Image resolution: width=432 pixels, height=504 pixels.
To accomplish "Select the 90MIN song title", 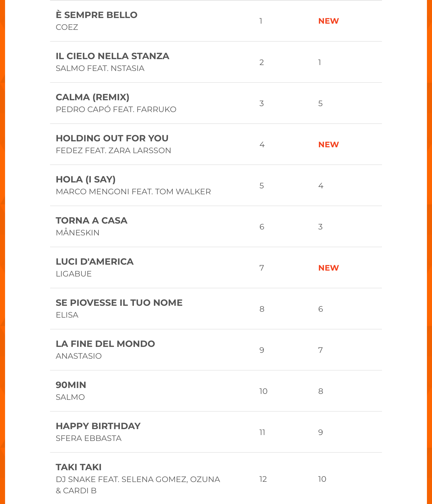I will pos(71,385).
